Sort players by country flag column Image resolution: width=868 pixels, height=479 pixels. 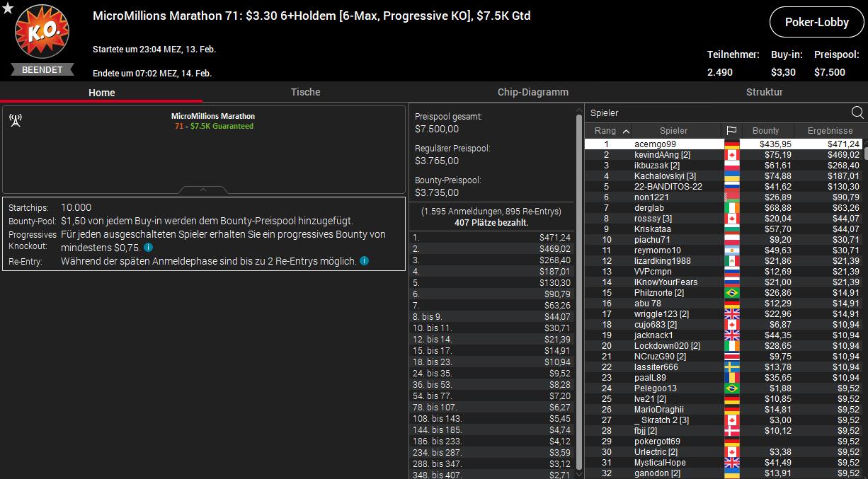[731, 131]
